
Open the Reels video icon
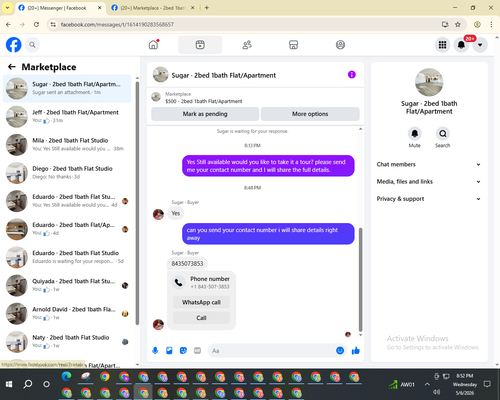click(x=200, y=45)
